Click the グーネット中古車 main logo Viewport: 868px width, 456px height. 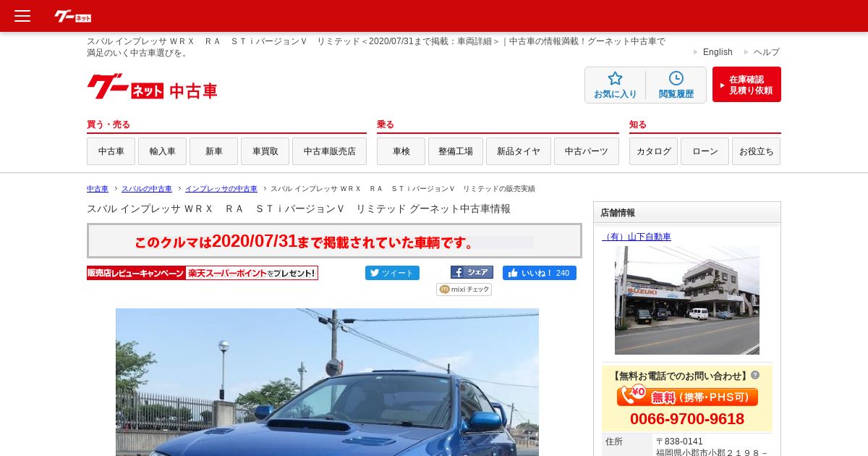152,88
